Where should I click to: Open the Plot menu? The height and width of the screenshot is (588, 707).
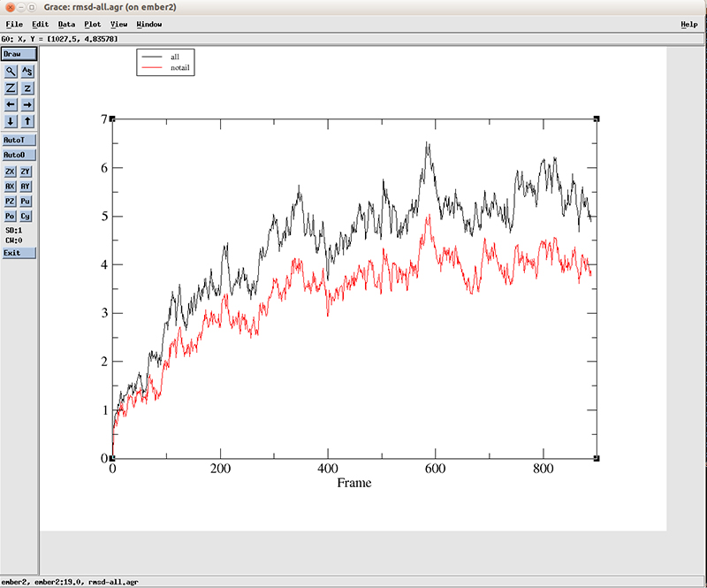pos(92,24)
